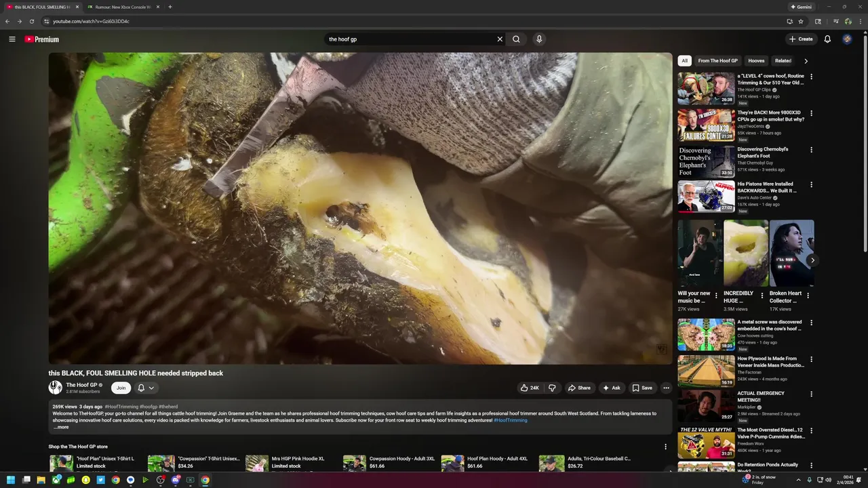Show hidden system tray icons chevron

point(798,480)
